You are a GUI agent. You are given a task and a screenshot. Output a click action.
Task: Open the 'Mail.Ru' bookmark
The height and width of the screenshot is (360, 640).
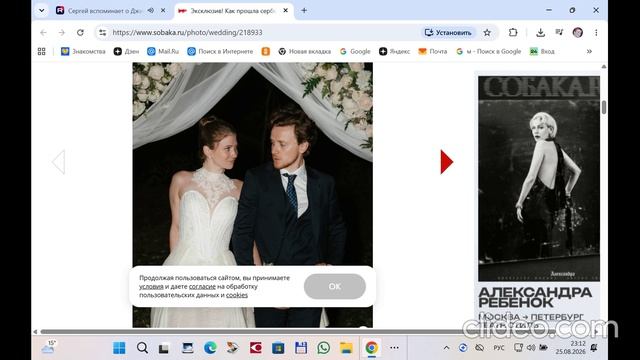[163, 51]
